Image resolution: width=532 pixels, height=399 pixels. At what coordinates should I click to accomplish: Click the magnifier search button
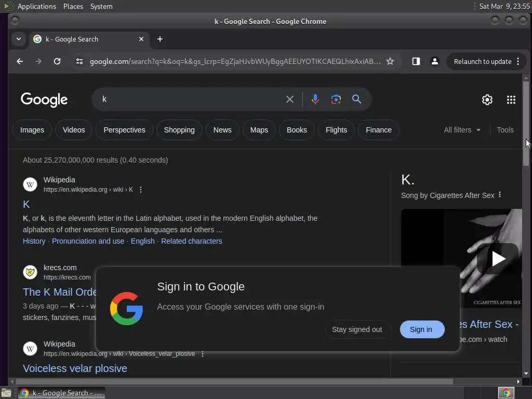[356, 99]
